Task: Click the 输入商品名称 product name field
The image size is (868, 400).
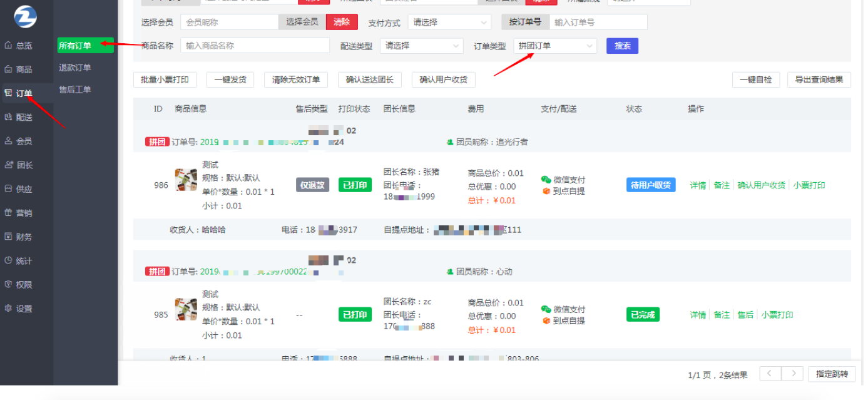Action: coord(255,46)
